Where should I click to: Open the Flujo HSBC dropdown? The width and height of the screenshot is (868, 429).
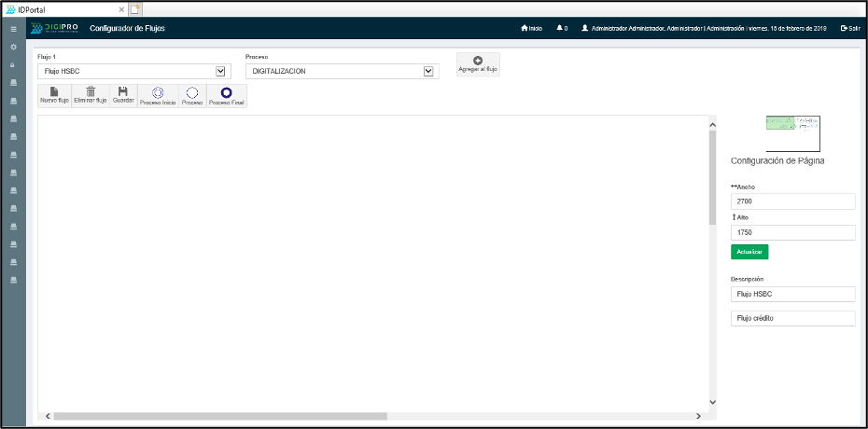[133, 71]
